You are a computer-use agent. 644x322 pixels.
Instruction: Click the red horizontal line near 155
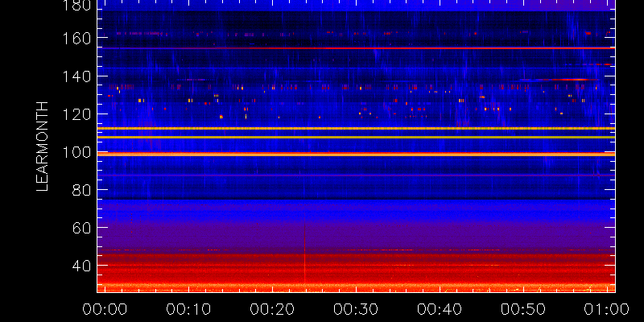[x=356, y=48]
